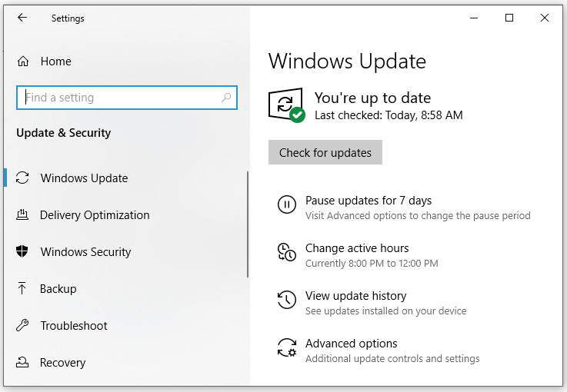Image resolution: width=567 pixels, height=392 pixels.
Task: Click the search magnifier icon
Action: coord(226,98)
